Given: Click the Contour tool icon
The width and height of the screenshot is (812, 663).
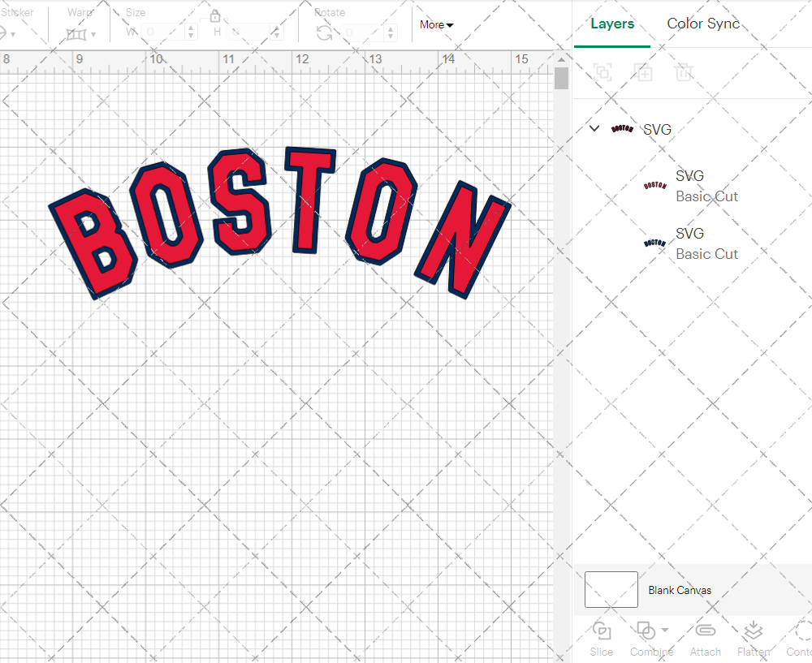Looking at the screenshot, I should (803, 631).
